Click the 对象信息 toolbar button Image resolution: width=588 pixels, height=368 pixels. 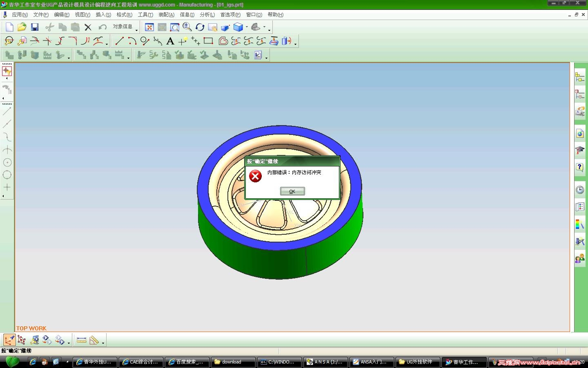122,27
